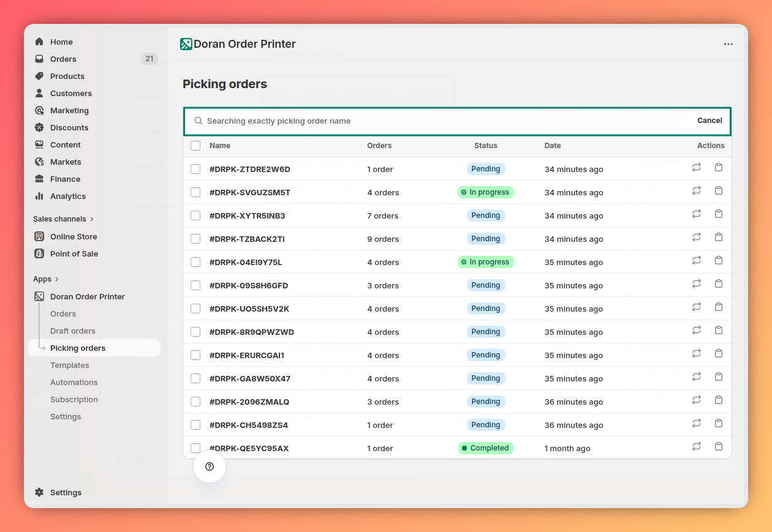Open the Draft orders page under Doran Order Printer
This screenshot has height=532, width=772.
pyautogui.click(x=71, y=331)
